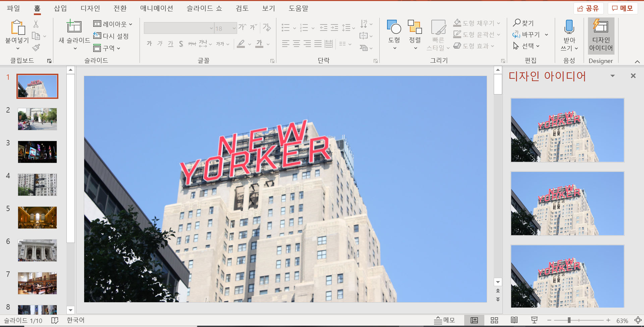Start slide show from status bar icon
This screenshot has width=644, height=327.
[534, 320]
